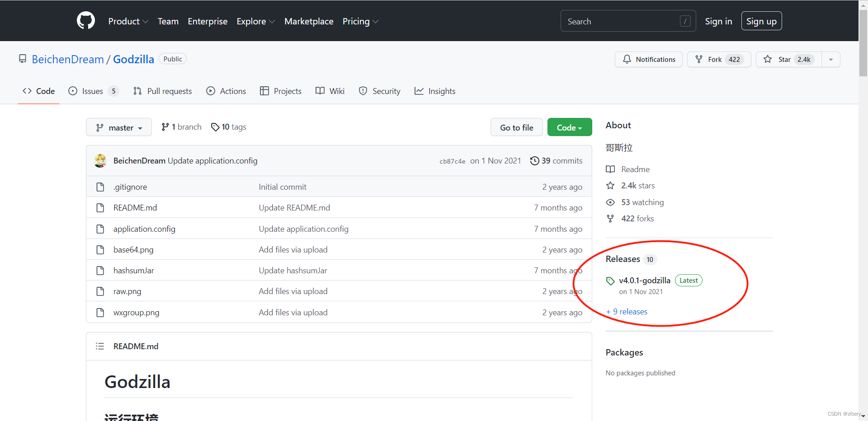This screenshot has width=868, height=421.
Task: Open the Security tab
Action: coord(380,91)
